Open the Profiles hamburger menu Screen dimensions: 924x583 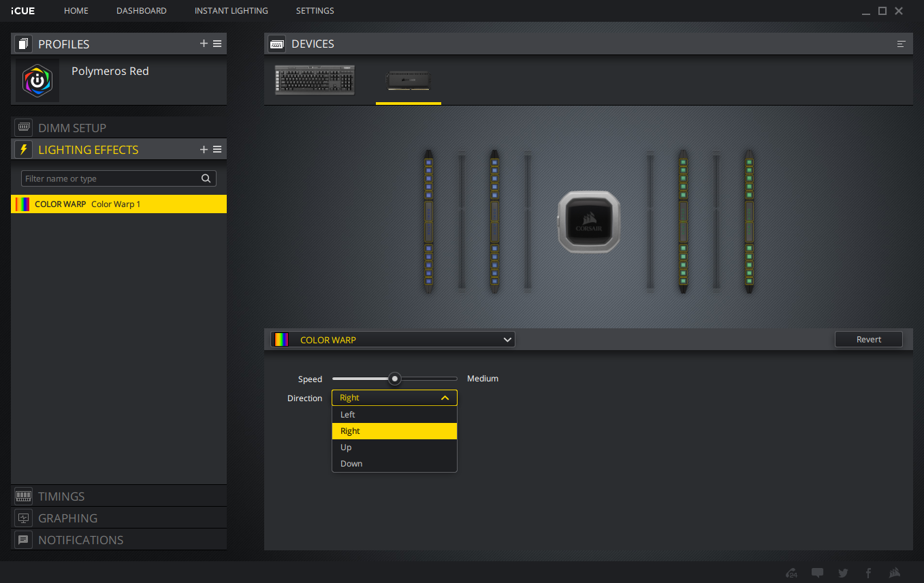click(x=217, y=44)
